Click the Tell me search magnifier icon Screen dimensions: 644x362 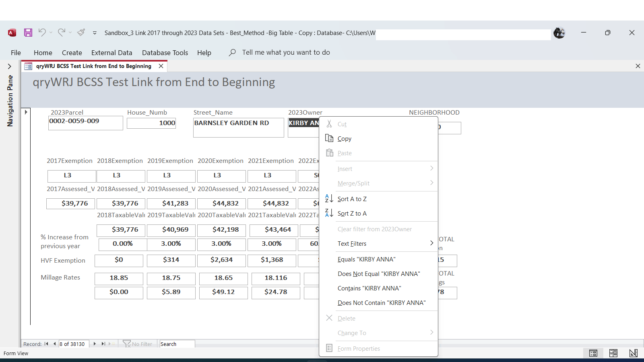click(x=232, y=52)
